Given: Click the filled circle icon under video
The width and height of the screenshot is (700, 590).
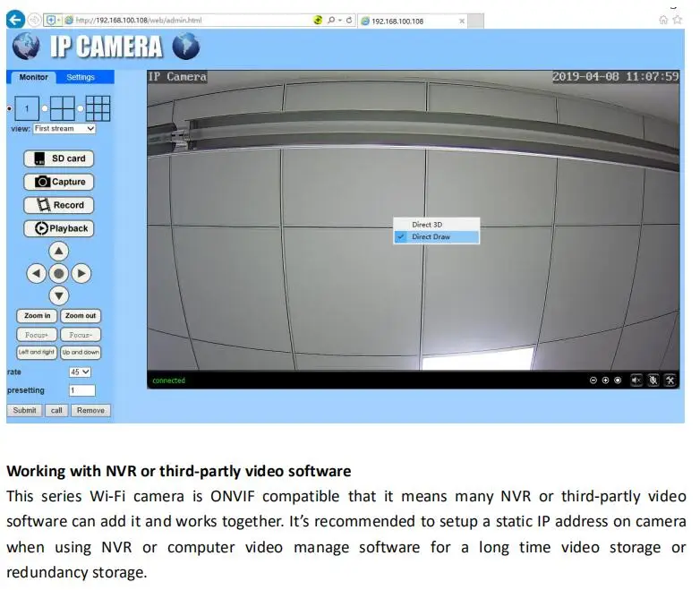Looking at the screenshot, I should [618, 381].
